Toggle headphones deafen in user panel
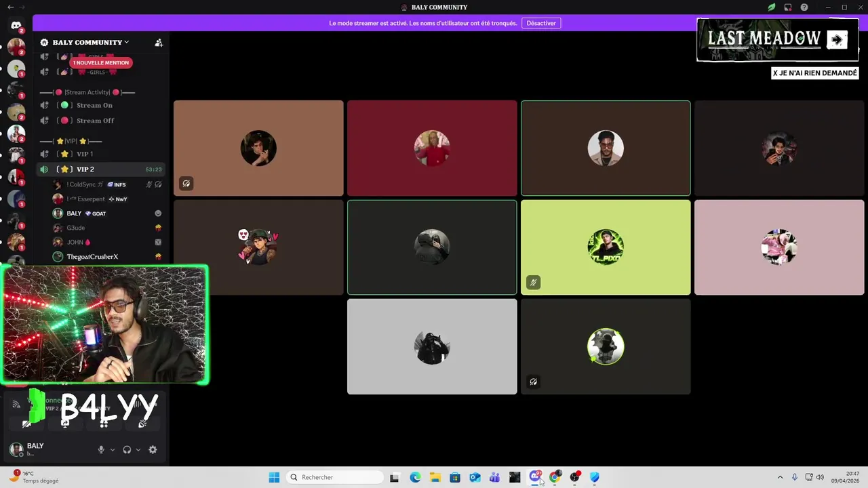 coord(127,449)
